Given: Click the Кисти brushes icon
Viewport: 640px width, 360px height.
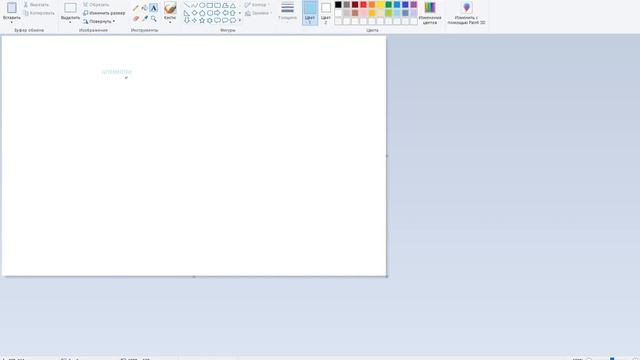Looking at the screenshot, I should [x=170, y=8].
